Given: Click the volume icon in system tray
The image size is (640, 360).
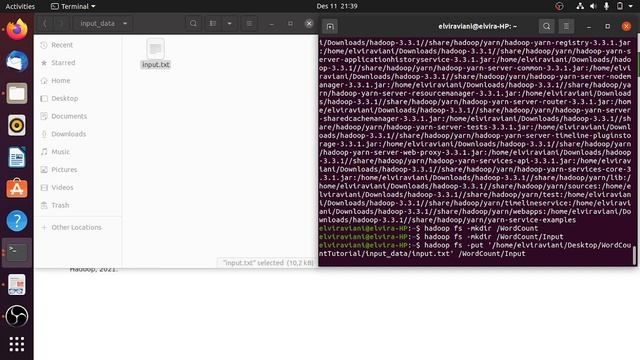Looking at the screenshot, I should tap(593, 6).
